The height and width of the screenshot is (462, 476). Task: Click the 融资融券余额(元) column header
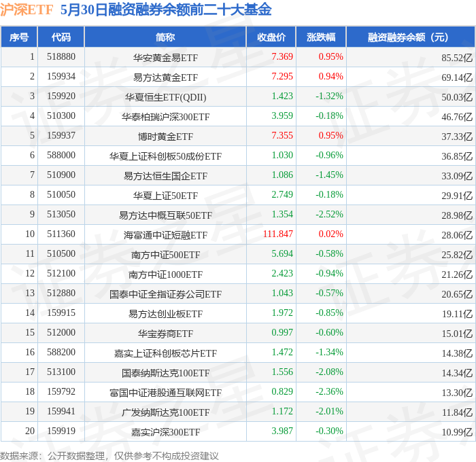(410, 37)
